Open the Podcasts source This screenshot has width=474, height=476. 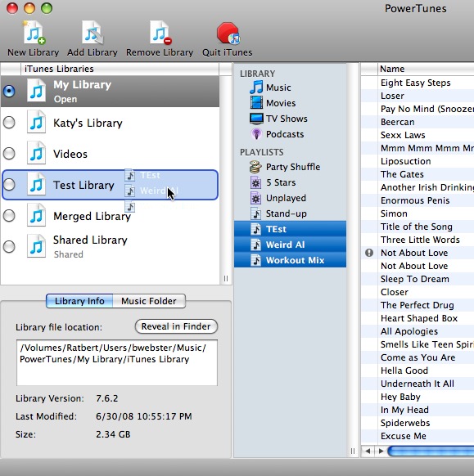(277, 134)
